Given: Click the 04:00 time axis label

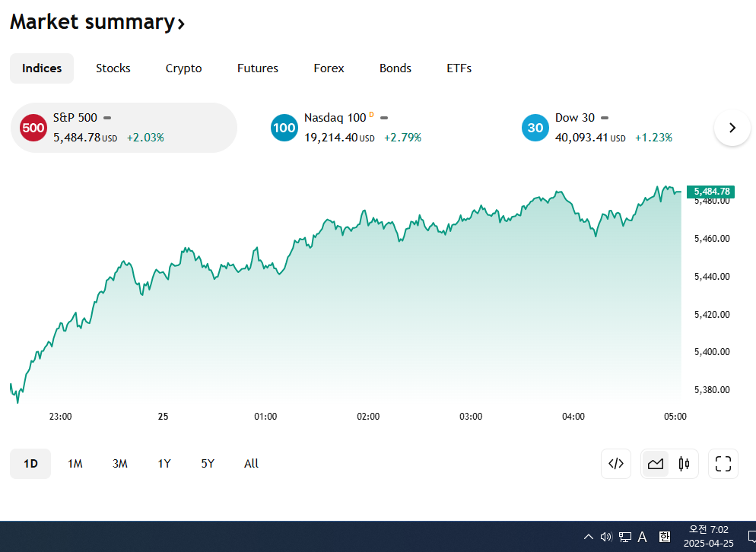Looking at the screenshot, I should point(573,417).
